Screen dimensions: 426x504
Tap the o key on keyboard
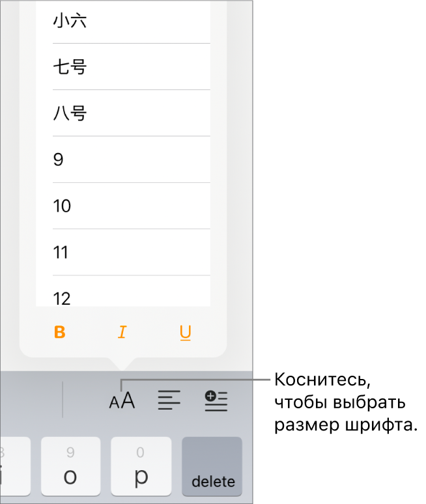click(71, 466)
